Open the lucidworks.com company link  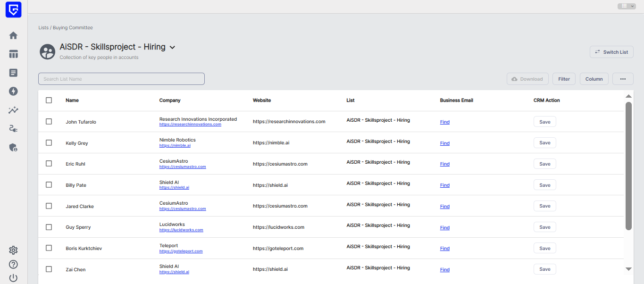pyautogui.click(x=181, y=230)
